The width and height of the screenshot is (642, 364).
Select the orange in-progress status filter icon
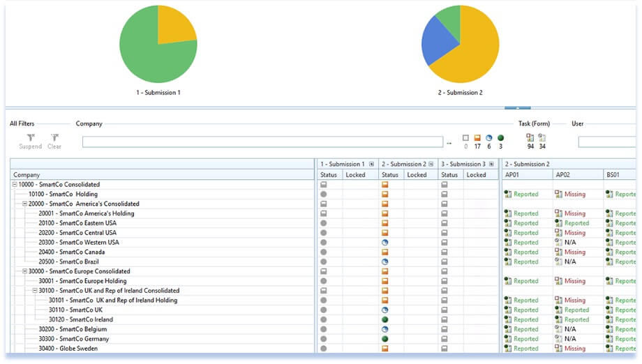pyautogui.click(x=477, y=138)
